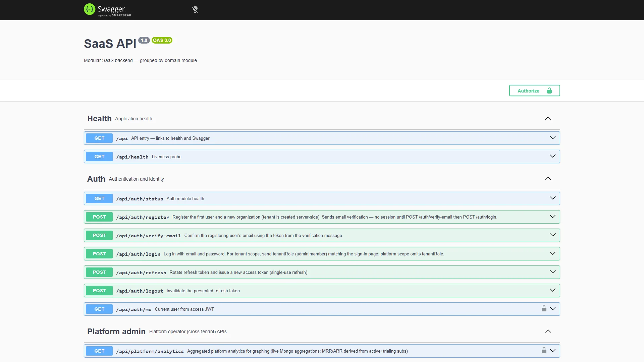Screen dimensions: 644x362
Task: Click 'Platform operator (cross-tenant) APIs' description
Action: (x=188, y=331)
